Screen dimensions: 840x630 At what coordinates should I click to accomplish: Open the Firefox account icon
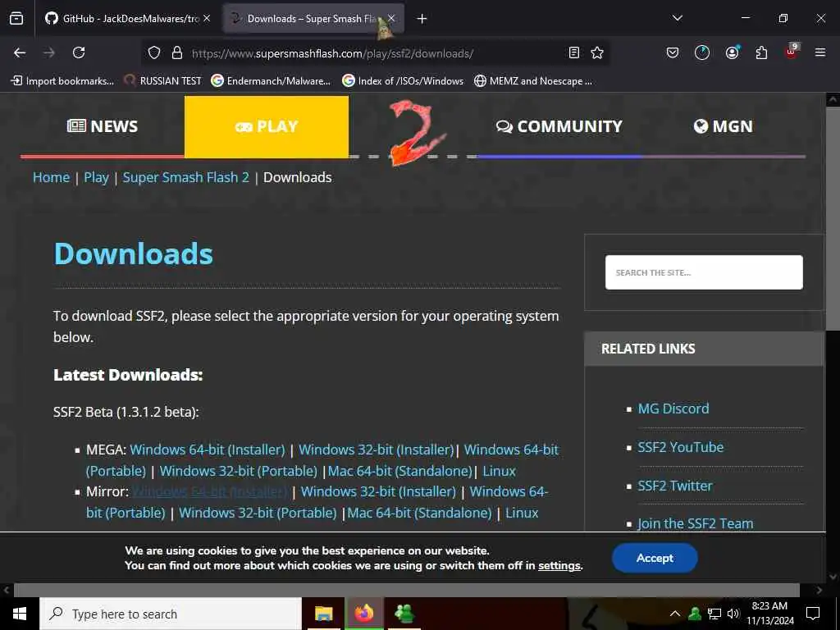(732, 52)
